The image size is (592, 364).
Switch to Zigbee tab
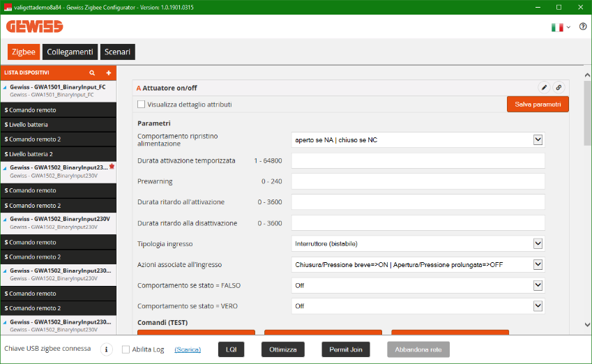click(x=24, y=52)
